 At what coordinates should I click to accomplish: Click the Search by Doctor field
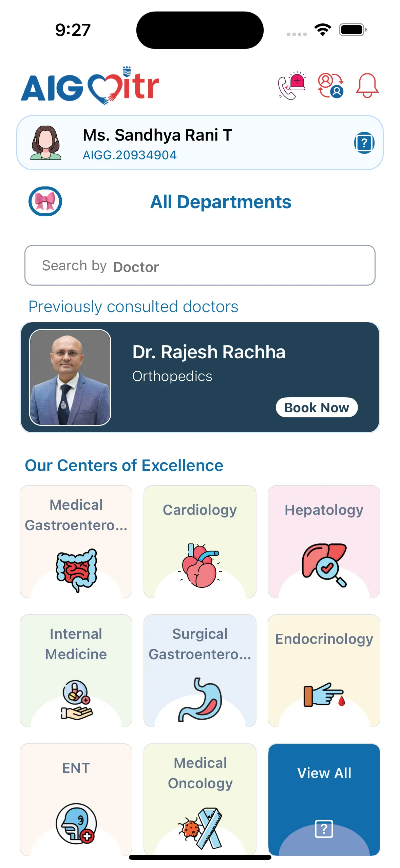pos(200,265)
